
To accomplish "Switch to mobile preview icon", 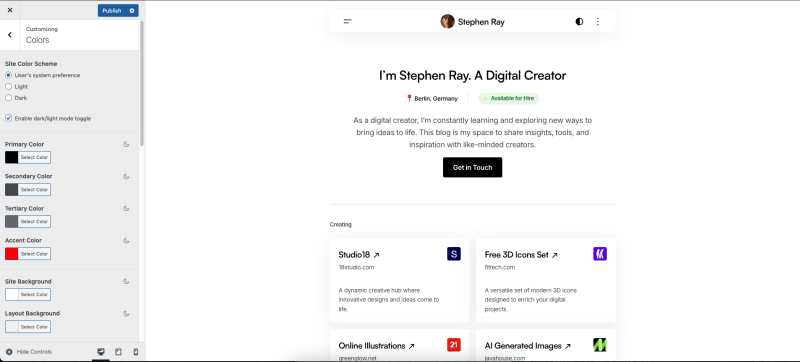I will pyautogui.click(x=136, y=352).
